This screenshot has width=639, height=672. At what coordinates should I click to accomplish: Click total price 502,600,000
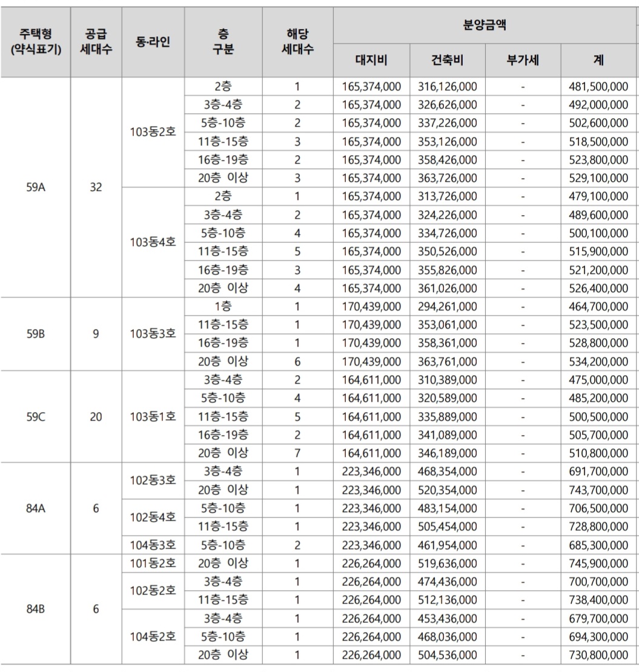point(599,123)
